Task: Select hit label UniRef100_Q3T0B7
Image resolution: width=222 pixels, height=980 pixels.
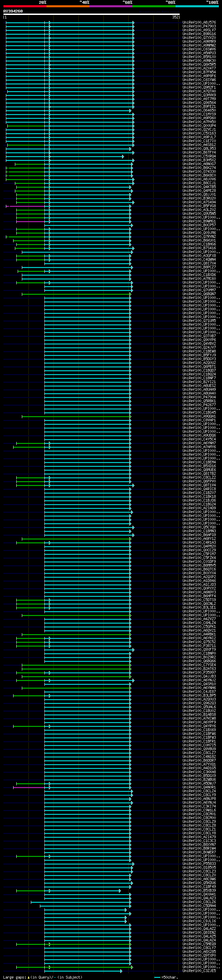Action: coord(199,336)
